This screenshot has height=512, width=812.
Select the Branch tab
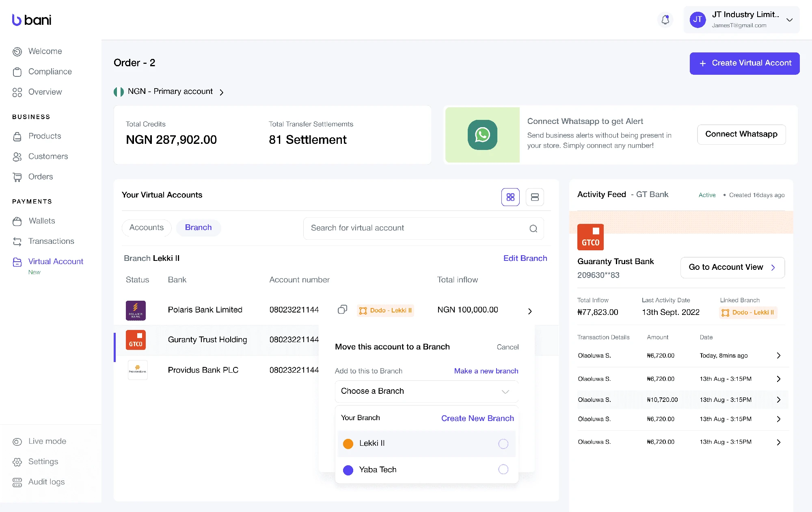199,228
